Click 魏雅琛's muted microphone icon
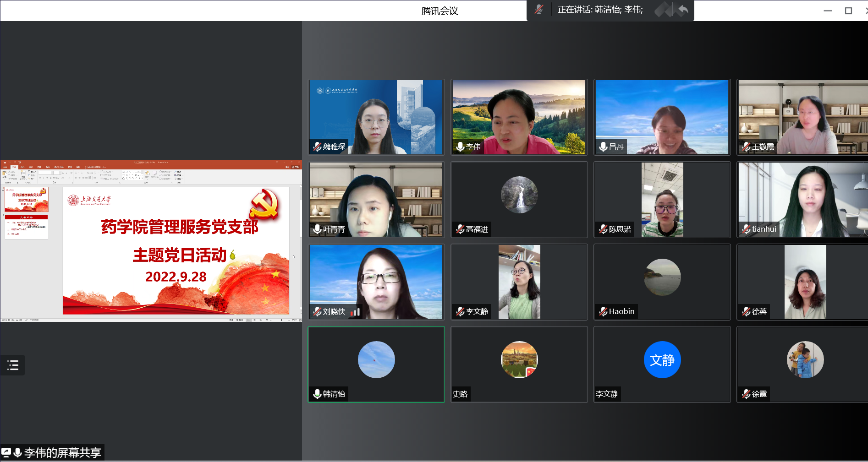 [317, 147]
